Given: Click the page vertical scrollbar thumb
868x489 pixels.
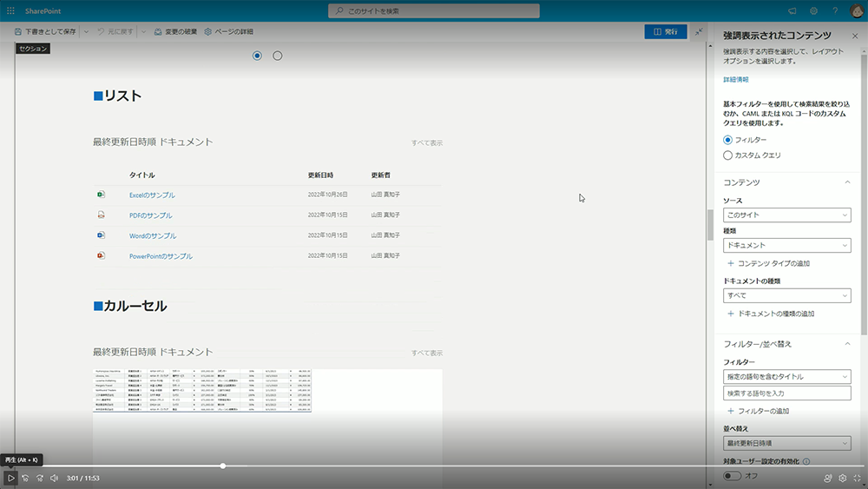Looking at the screenshot, I should click(710, 225).
